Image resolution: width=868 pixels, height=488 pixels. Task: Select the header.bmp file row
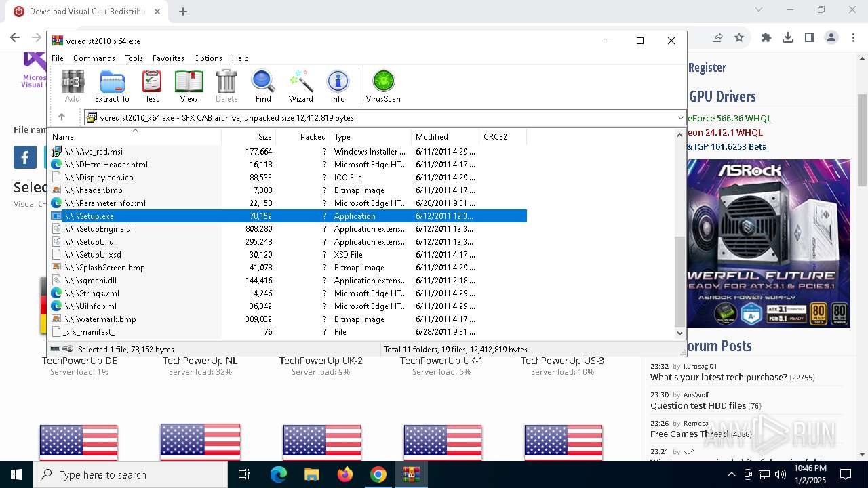(288, 190)
